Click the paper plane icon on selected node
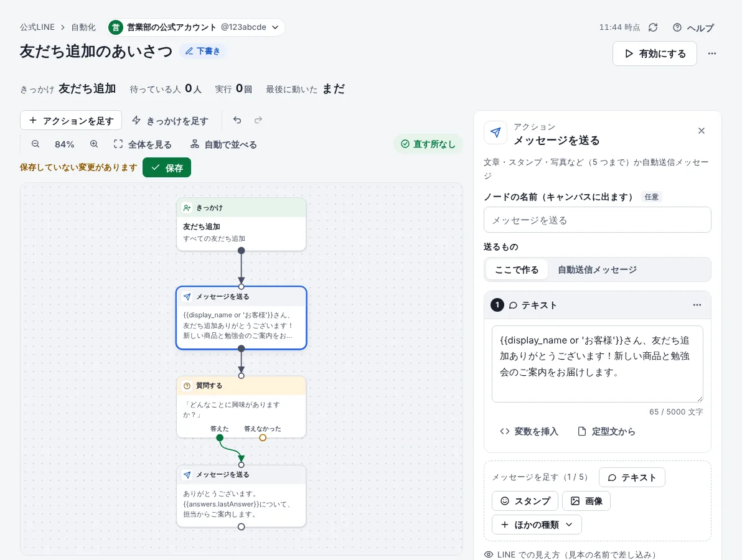The image size is (742, 560). click(187, 297)
